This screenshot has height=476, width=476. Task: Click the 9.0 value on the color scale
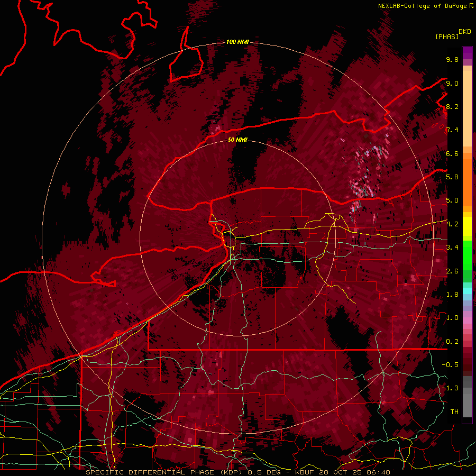[452, 83]
